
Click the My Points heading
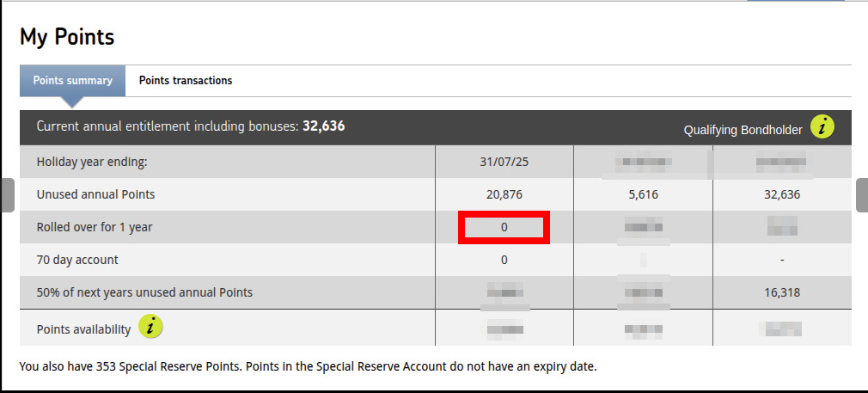click(x=67, y=37)
